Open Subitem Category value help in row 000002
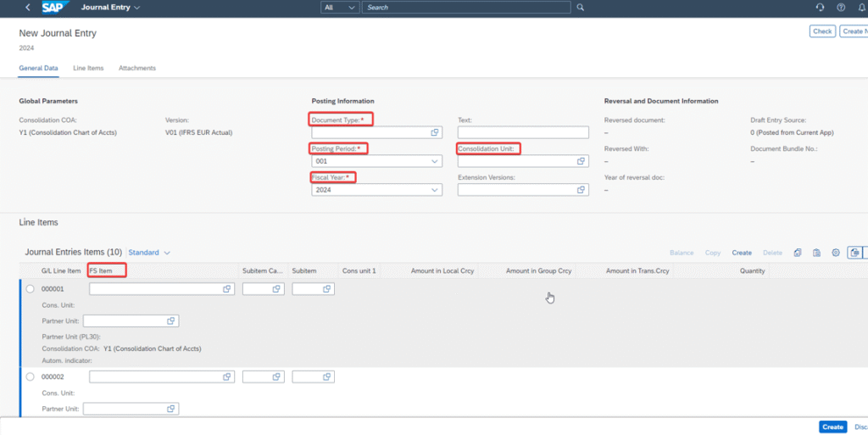The height and width of the screenshot is (435, 868). tap(276, 376)
